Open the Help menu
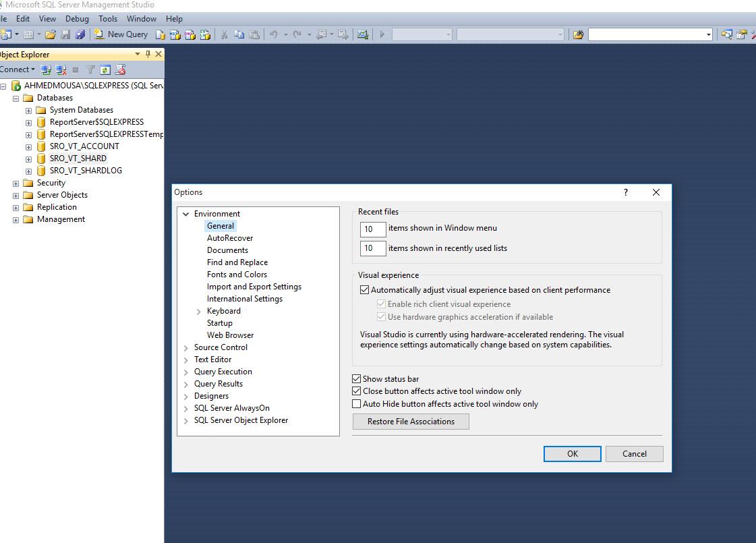 tap(174, 19)
